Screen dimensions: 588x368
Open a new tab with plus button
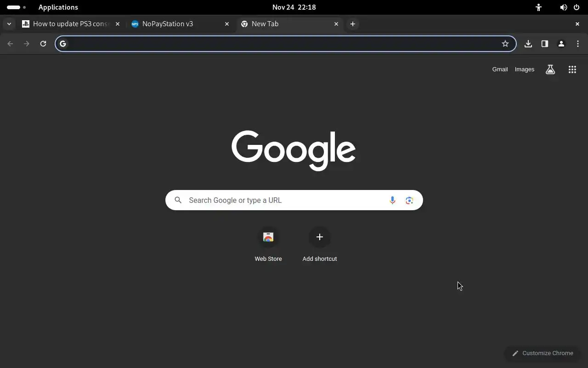353,24
